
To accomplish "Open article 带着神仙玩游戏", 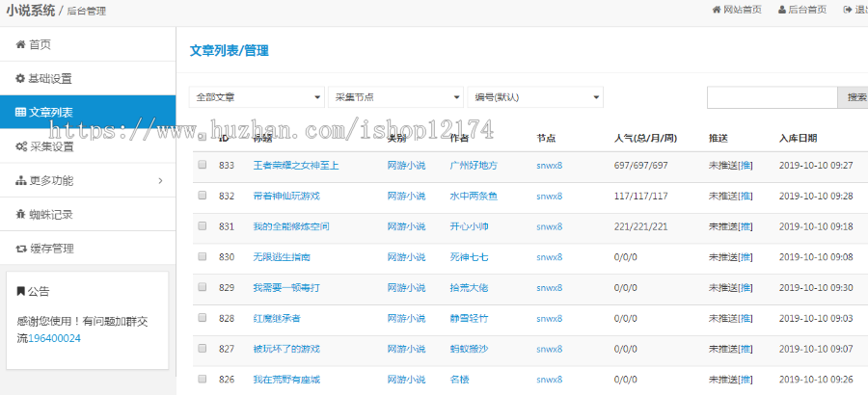I will 286,196.
